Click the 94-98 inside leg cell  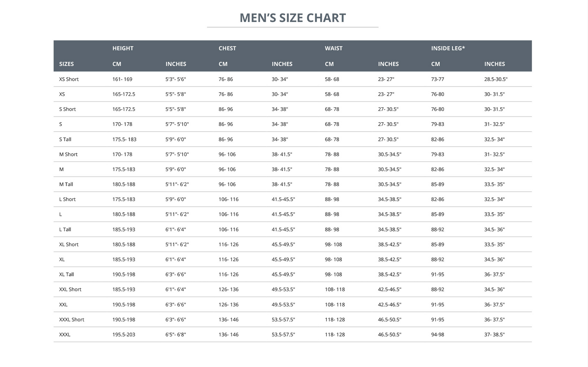(437, 335)
